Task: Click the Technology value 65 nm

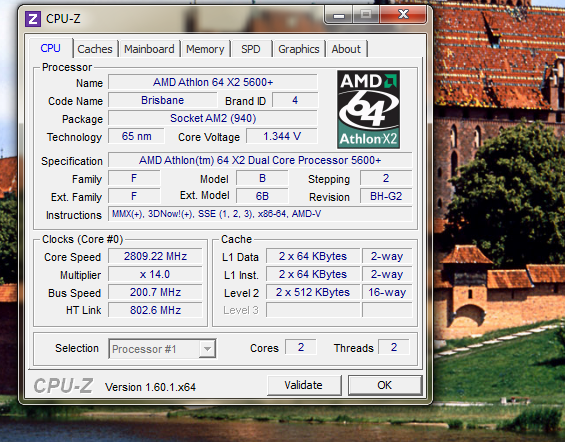Action: 136,136
